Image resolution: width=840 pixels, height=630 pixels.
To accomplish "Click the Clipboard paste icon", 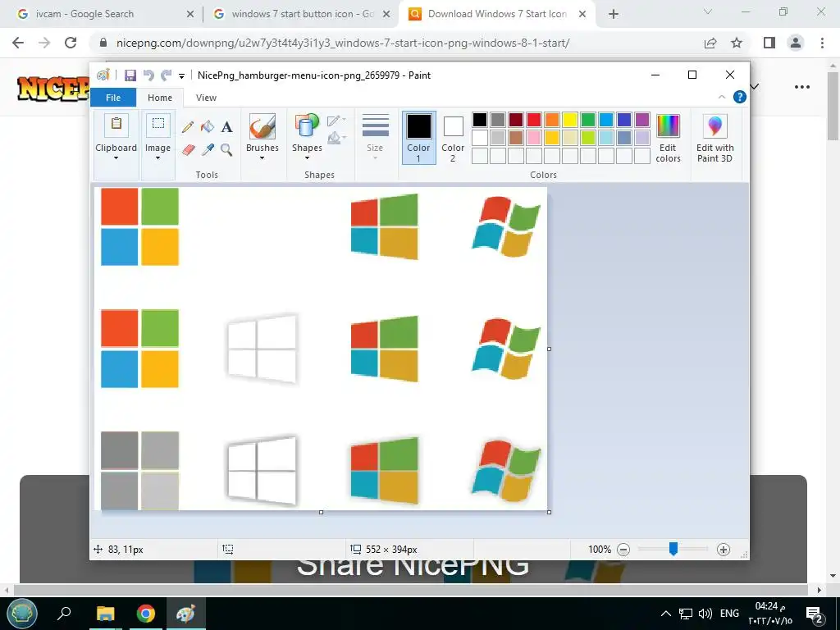I will pos(116,125).
